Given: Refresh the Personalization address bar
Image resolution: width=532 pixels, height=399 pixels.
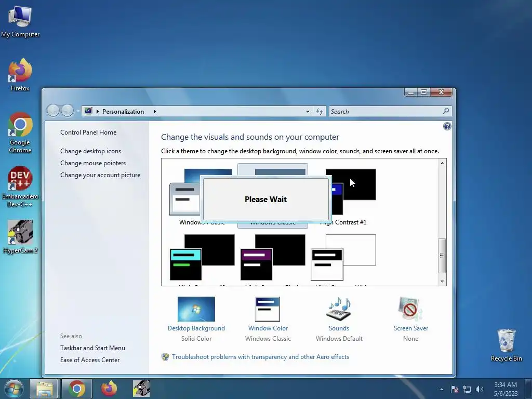Looking at the screenshot, I should click(x=320, y=111).
